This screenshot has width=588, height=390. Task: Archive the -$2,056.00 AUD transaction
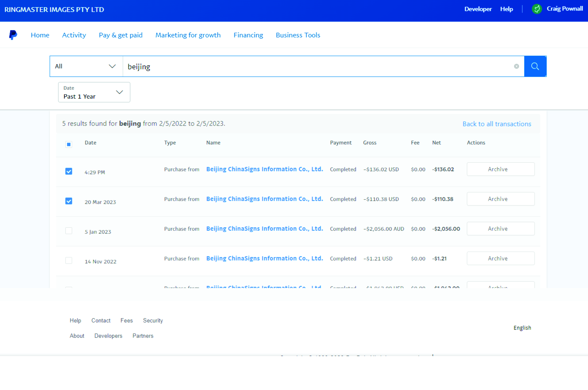point(501,229)
